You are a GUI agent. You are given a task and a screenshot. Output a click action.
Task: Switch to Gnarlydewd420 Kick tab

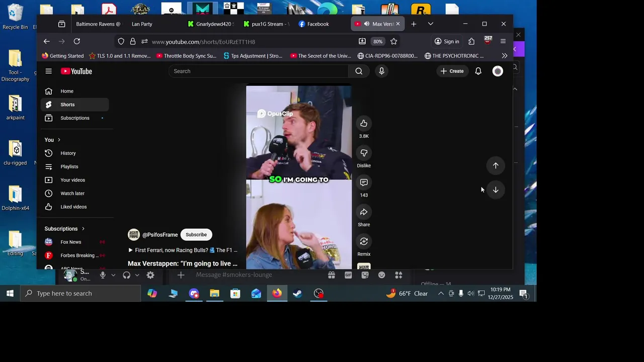pos(211,24)
